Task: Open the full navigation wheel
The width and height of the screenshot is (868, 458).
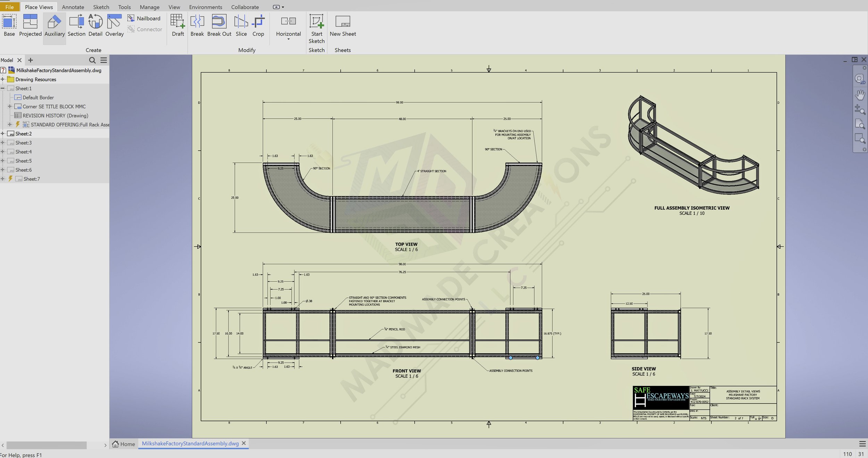Action: [x=860, y=79]
